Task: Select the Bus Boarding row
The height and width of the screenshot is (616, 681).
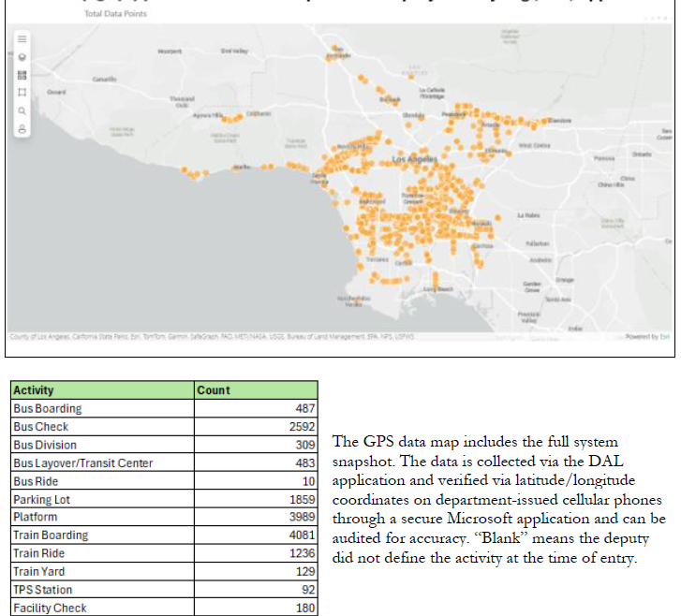Action: 47,408
